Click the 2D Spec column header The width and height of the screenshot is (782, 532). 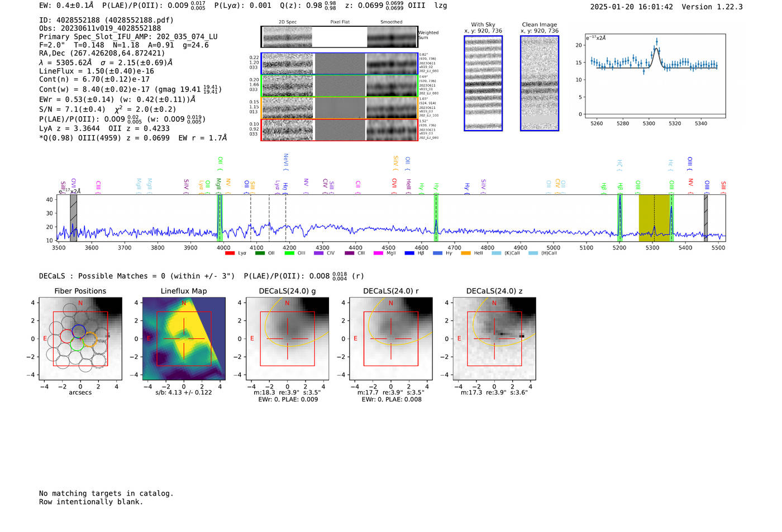coord(288,22)
